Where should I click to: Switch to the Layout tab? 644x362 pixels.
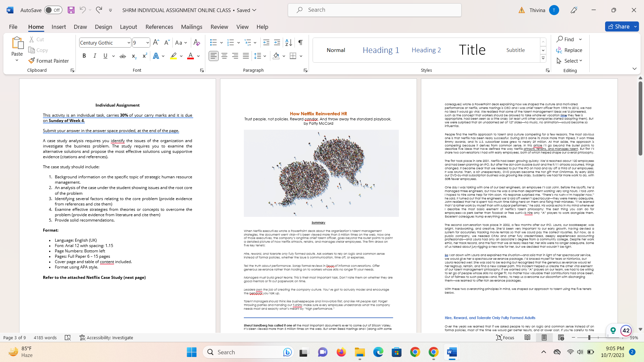click(128, 27)
